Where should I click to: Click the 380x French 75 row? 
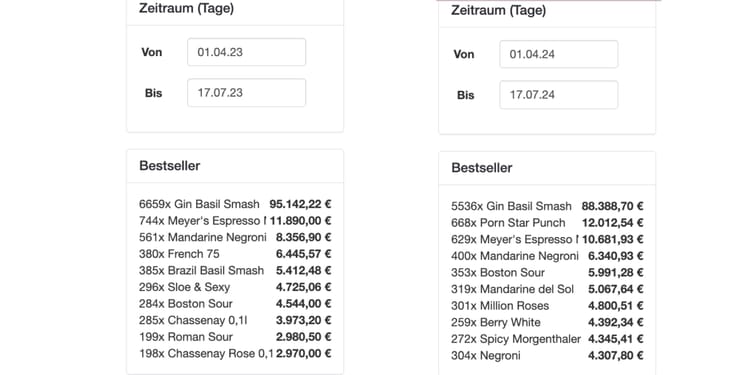point(235,254)
